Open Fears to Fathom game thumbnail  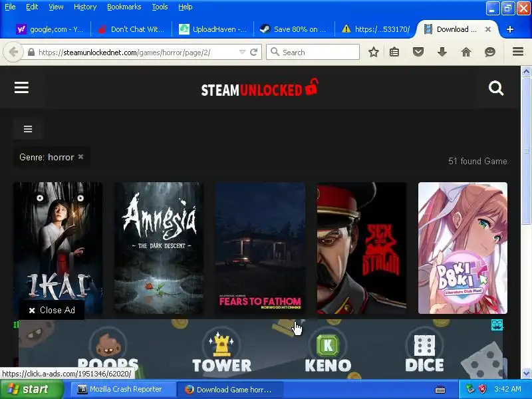[x=260, y=247]
